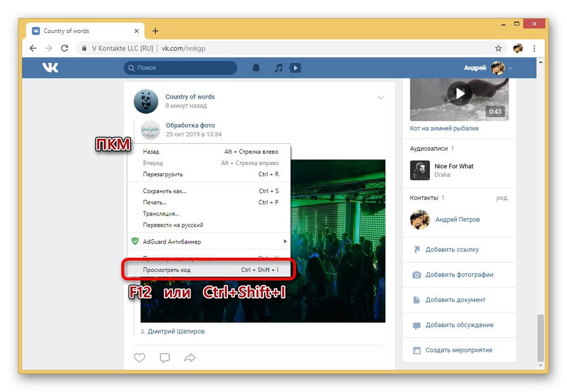567x392 pixels.
Task: Open the Аудиозаписи section header
Action: (429, 148)
